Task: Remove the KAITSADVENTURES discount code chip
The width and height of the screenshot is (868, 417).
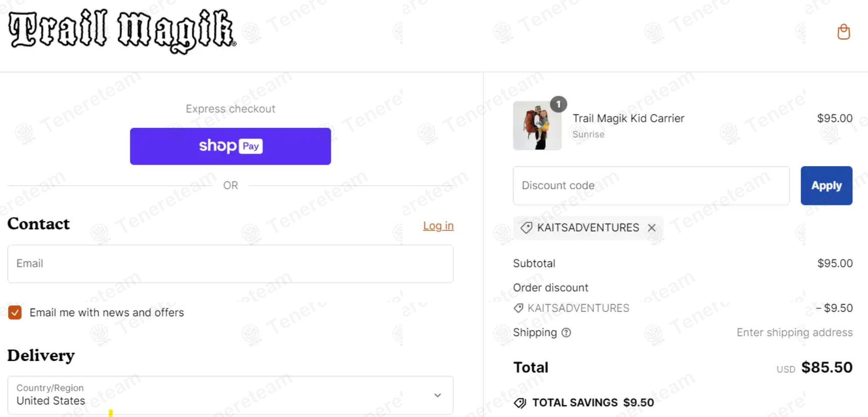Action: (x=652, y=228)
